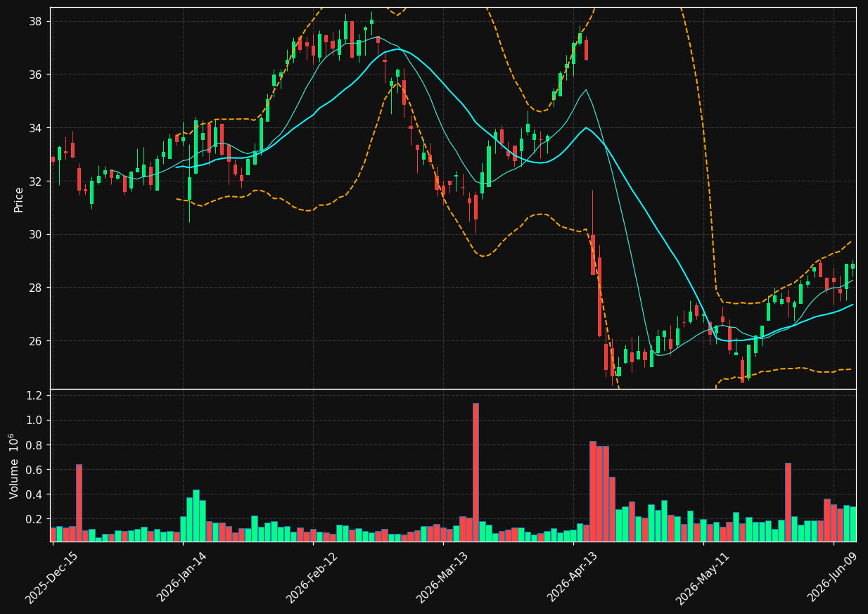Click the Price axis title

coord(19,199)
